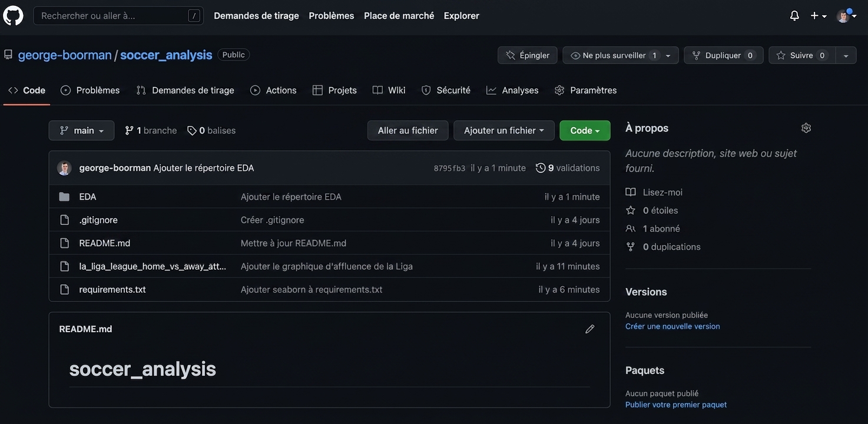This screenshot has width=868, height=424.
Task: Open the green Code dropdown
Action: (x=585, y=131)
